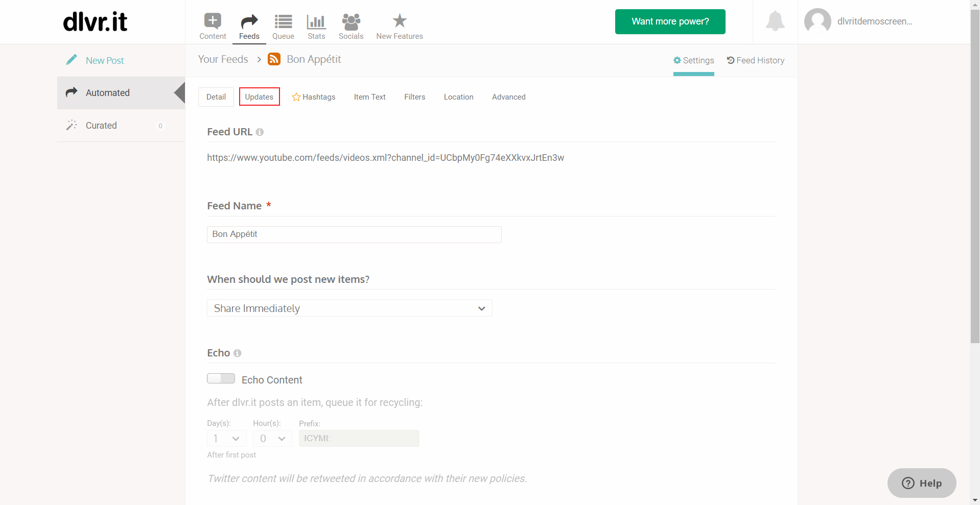Toggle the Echo Content switch
Viewport: 980px width, 505px height.
pyautogui.click(x=221, y=378)
